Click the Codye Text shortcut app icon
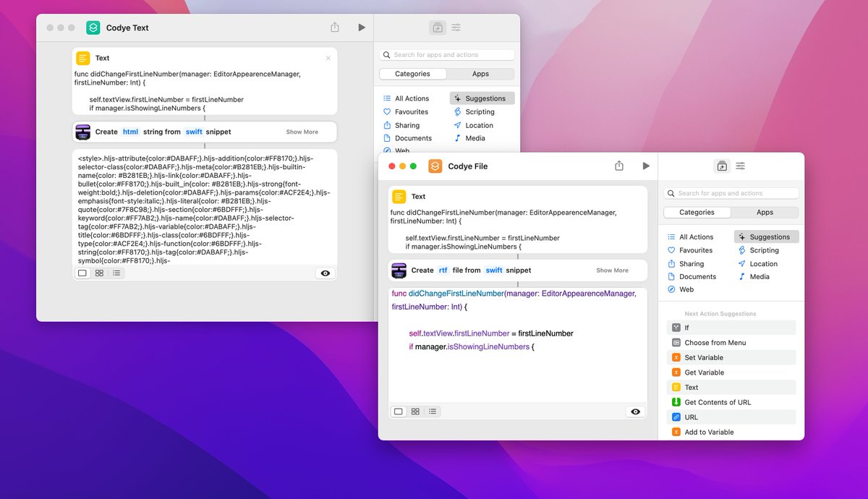 pyautogui.click(x=93, y=27)
